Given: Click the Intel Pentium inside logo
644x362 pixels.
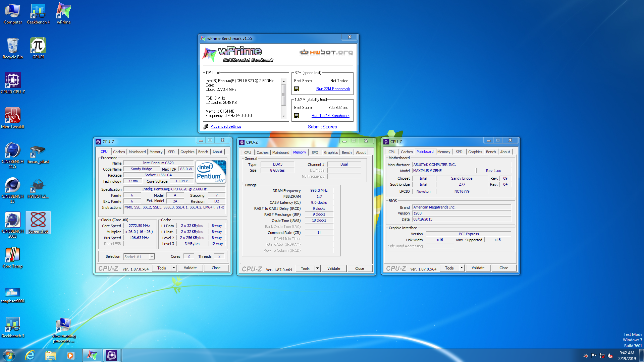Looking at the screenshot, I should point(211,172).
